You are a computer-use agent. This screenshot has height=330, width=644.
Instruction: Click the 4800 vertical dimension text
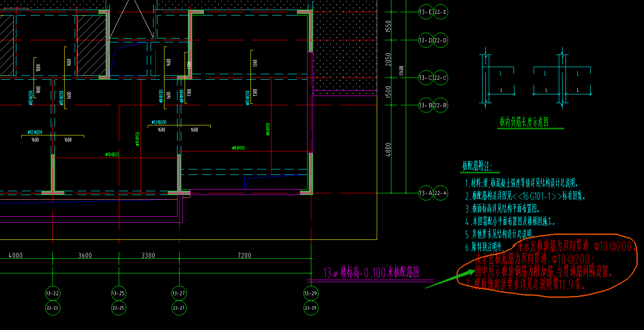[388, 150]
